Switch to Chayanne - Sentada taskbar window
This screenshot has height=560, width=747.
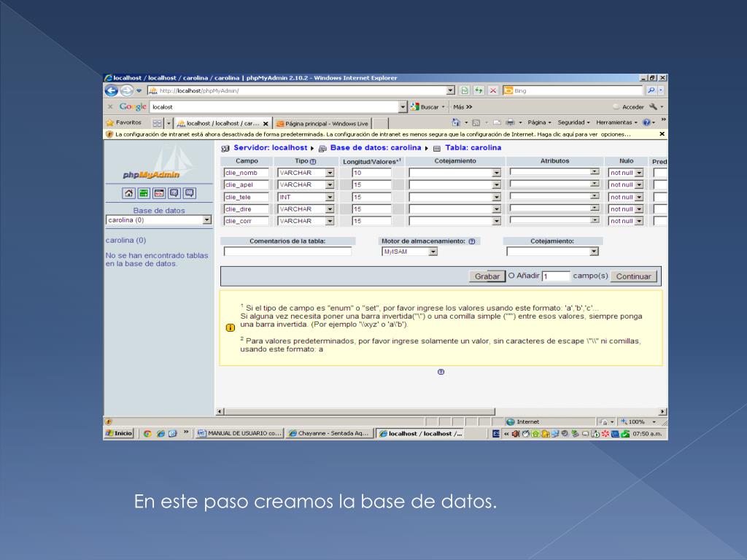pos(329,433)
